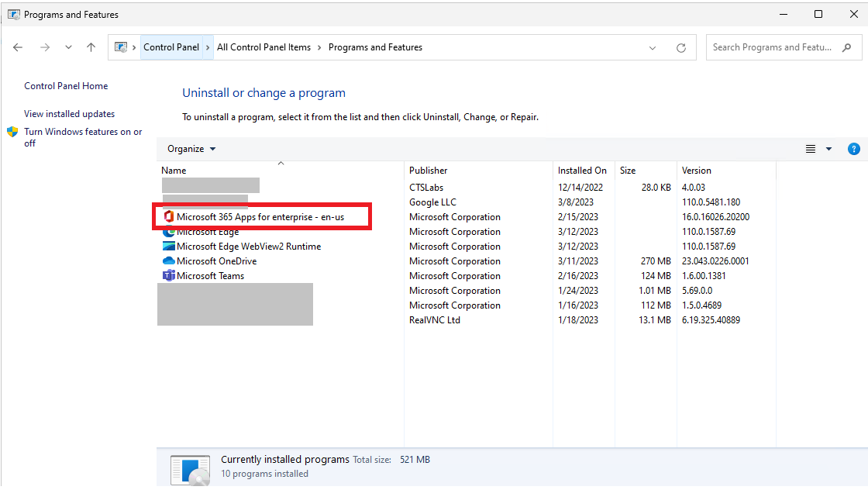
Task: Click the Microsoft OneDrive cloud icon
Action: [170, 261]
